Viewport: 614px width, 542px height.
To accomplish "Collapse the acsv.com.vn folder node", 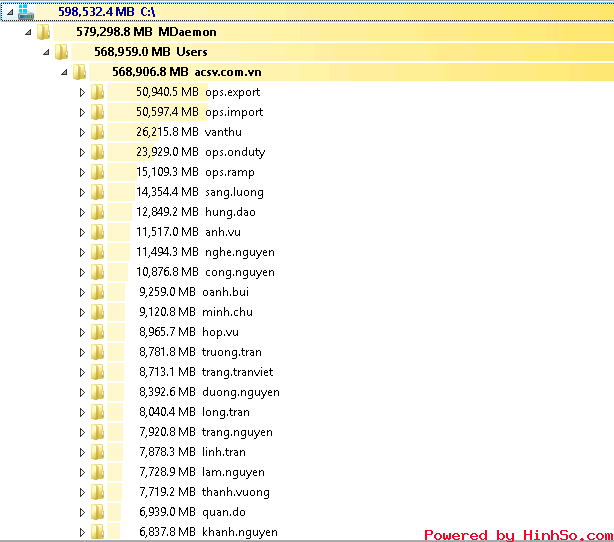I will (x=64, y=72).
